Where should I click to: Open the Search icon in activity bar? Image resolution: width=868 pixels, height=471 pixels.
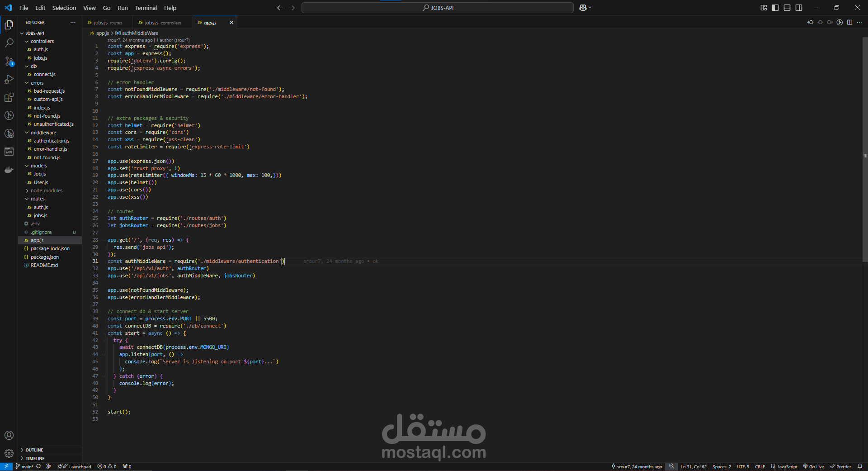(x=9, y=43)
